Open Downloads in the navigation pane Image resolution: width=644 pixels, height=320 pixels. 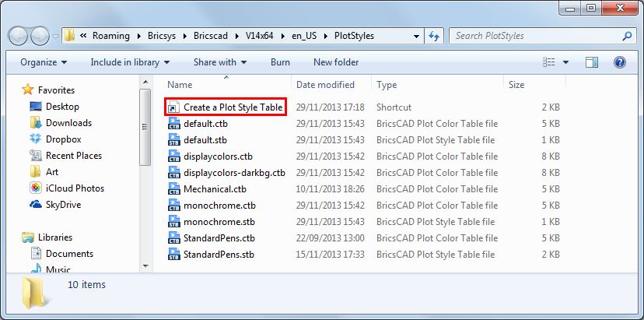tap(68, 123)
